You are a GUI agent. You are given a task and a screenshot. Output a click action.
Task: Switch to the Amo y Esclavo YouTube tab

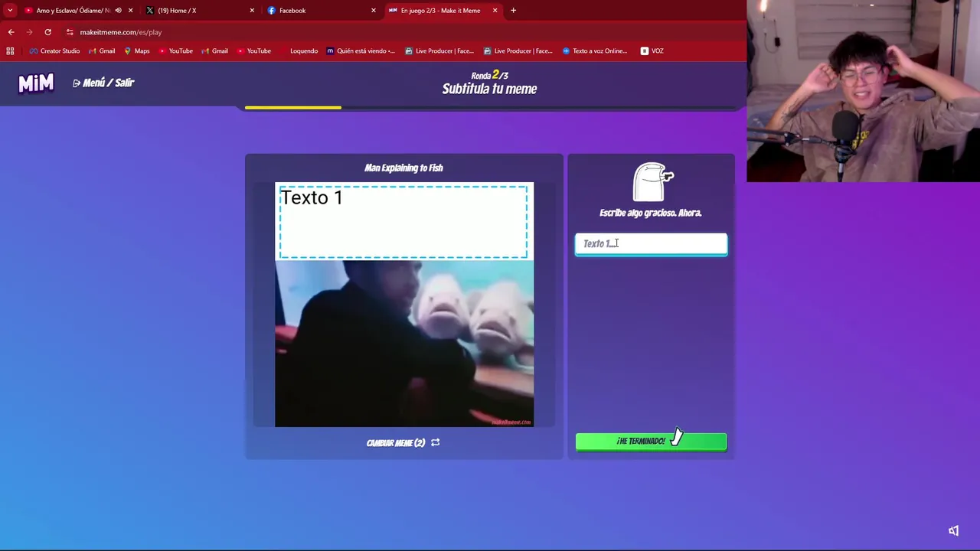pos(73,11)
